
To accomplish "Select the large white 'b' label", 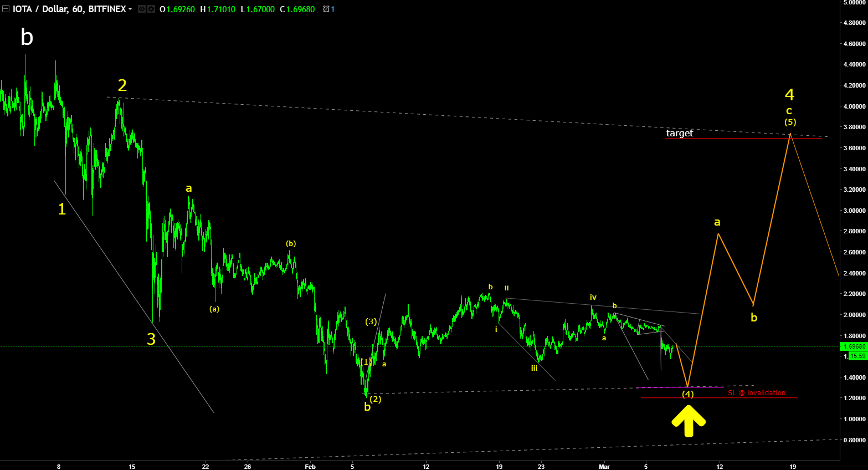I will (x=27, y=37).
